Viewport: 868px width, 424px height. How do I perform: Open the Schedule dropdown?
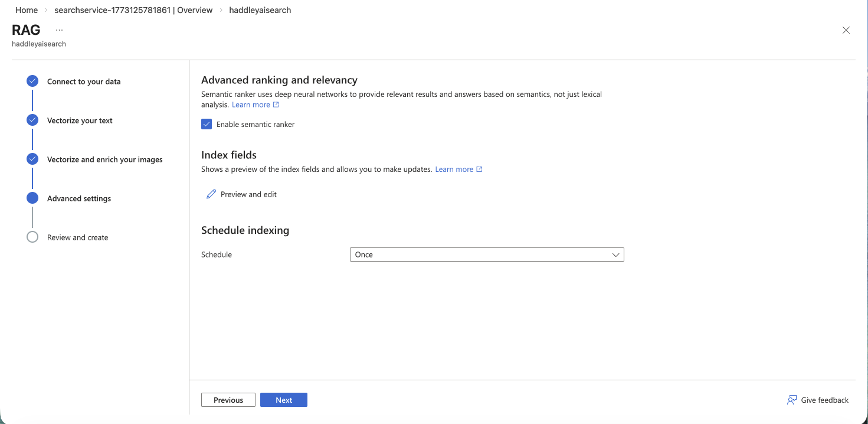coord(486,255)
